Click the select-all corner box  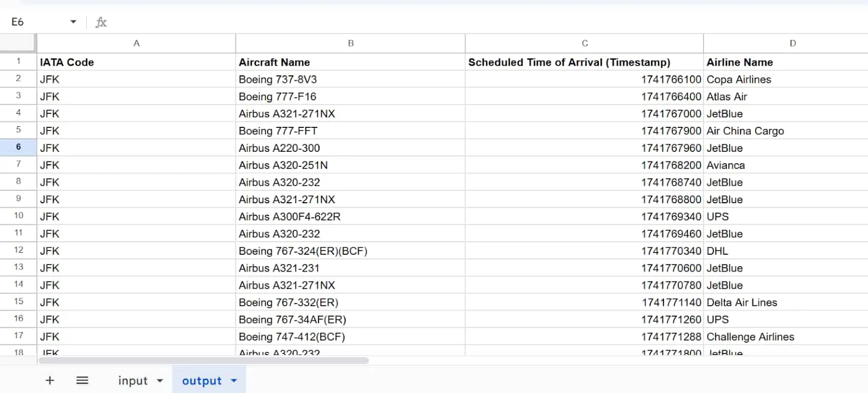click(18, 43)
